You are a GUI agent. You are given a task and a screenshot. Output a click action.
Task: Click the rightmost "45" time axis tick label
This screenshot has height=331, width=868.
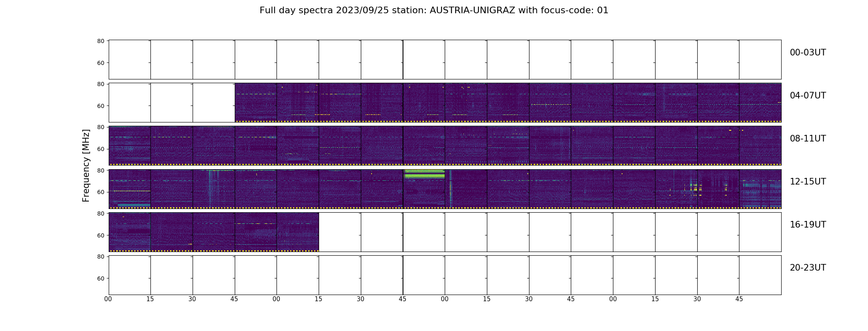[x=739, y=299]
